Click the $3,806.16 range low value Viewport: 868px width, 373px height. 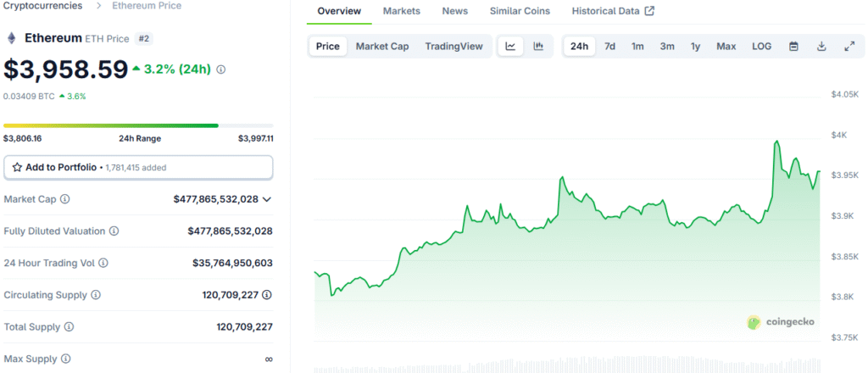(22, 138)
